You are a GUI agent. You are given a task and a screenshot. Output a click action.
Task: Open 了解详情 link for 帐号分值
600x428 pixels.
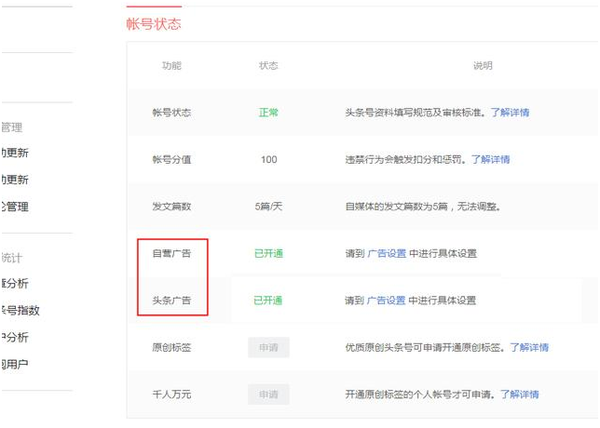(x=490, y=160)
